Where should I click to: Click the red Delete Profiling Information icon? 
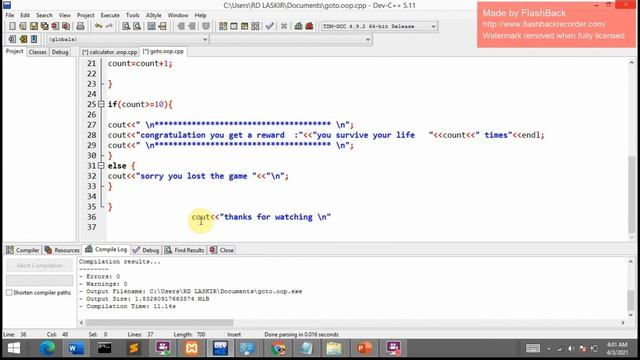click(x=309, y=26)
